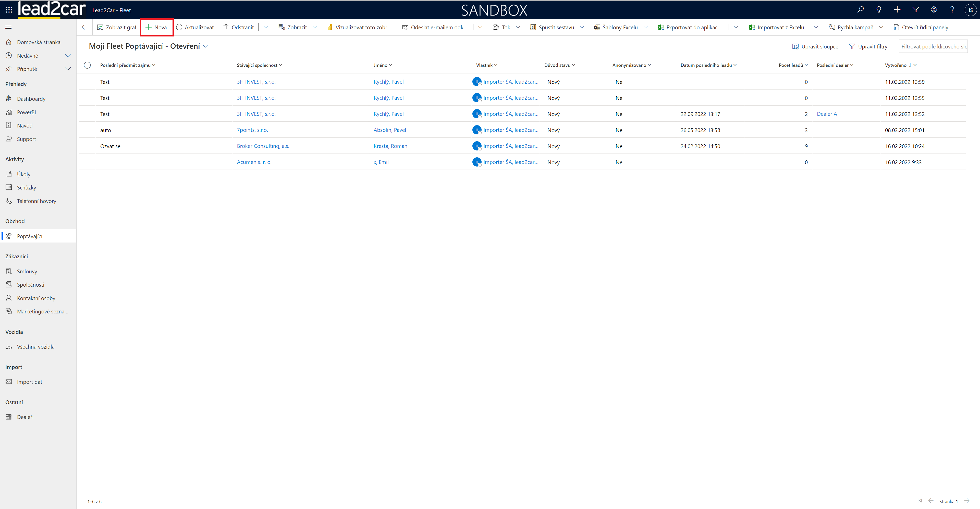
Task: Open the advanced find funnel icon
Action: (915, 10)
